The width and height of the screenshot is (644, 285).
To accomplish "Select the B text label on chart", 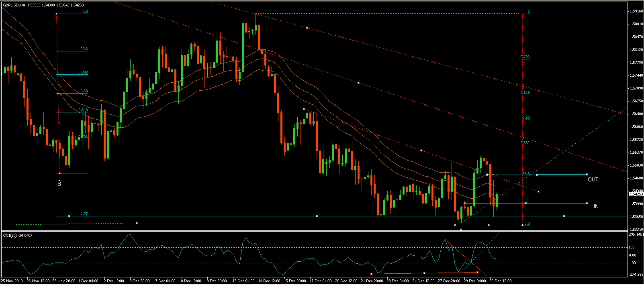I will pos(59,184).
